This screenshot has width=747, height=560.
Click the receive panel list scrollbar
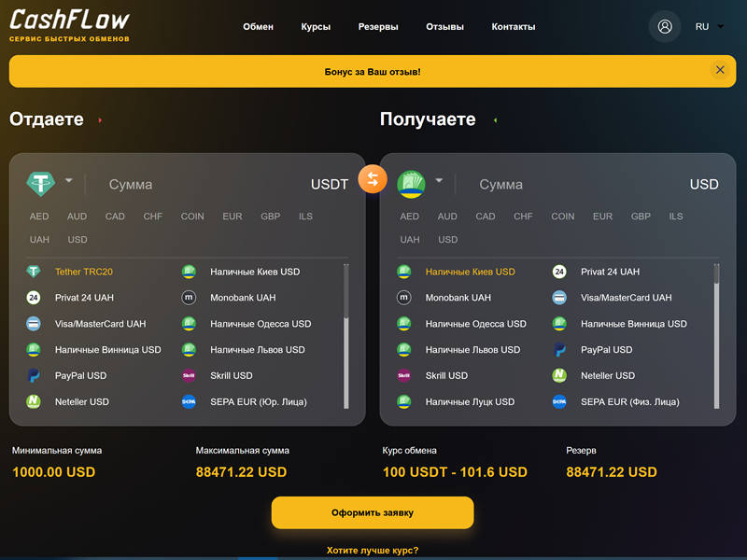[716, 336]
